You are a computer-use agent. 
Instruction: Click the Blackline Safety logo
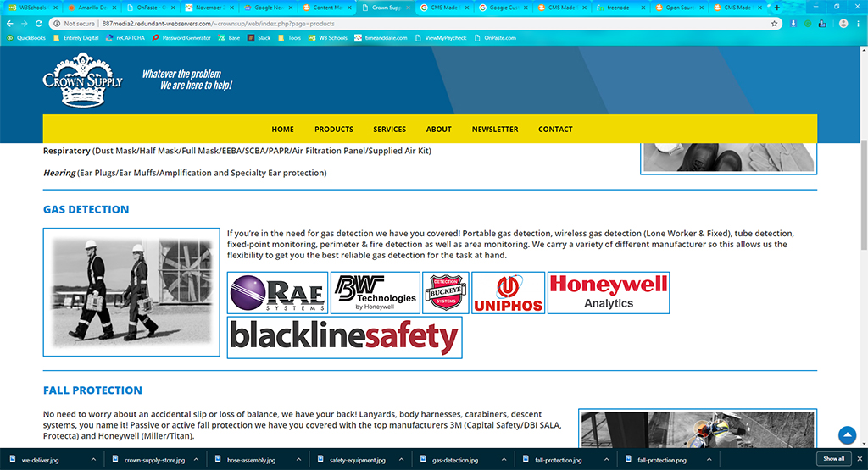(345, 338)
